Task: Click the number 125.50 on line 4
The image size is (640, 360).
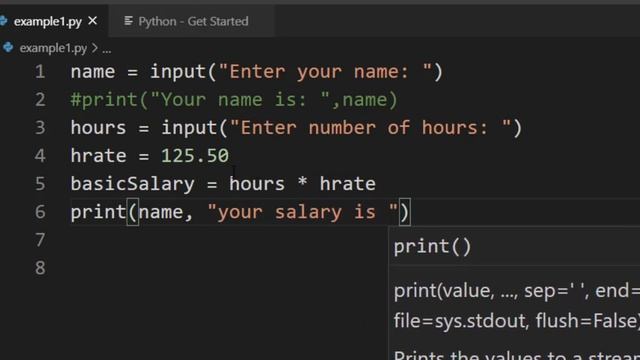Action: pos(195,156)
